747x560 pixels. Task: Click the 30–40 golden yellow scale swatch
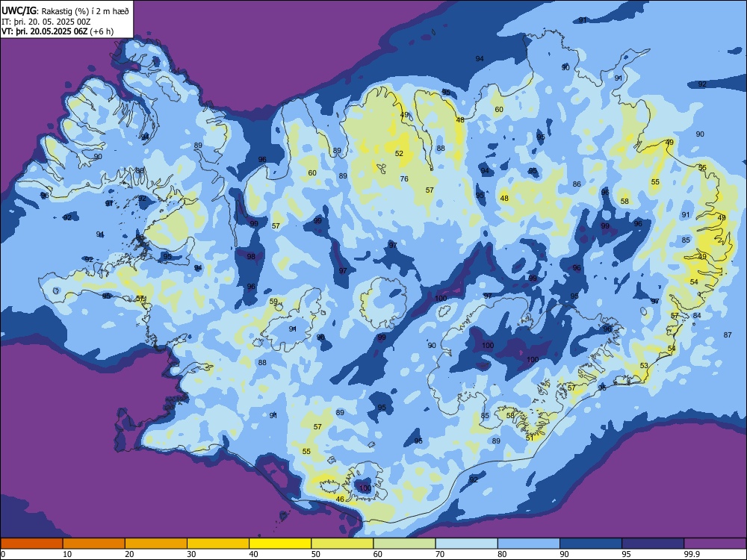[218, 544]
